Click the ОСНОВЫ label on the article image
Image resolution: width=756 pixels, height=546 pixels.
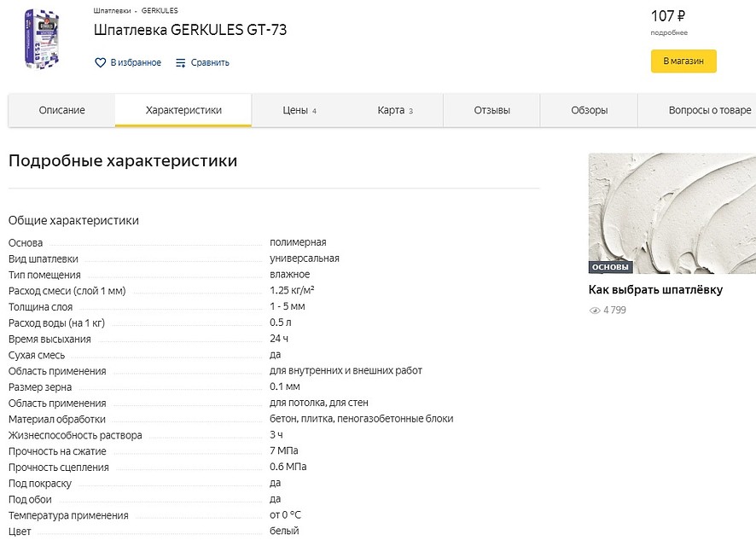click(610, 267)
